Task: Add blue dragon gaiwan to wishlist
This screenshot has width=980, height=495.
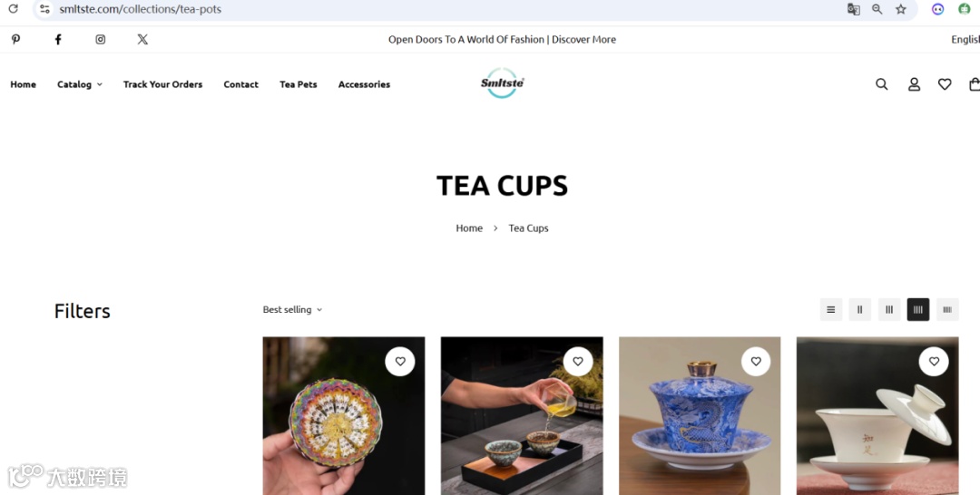Action: 756,362
